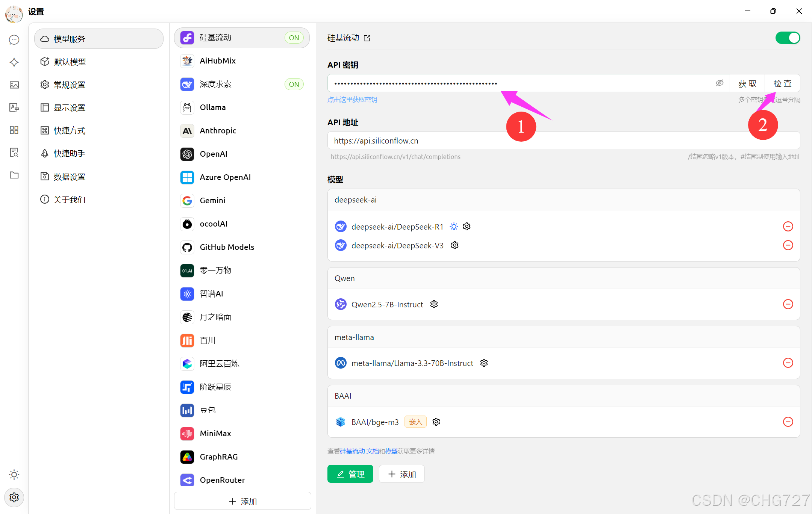812x514 pixels.
Task: Select the Anthropic provider
Action: click(218, 131)
